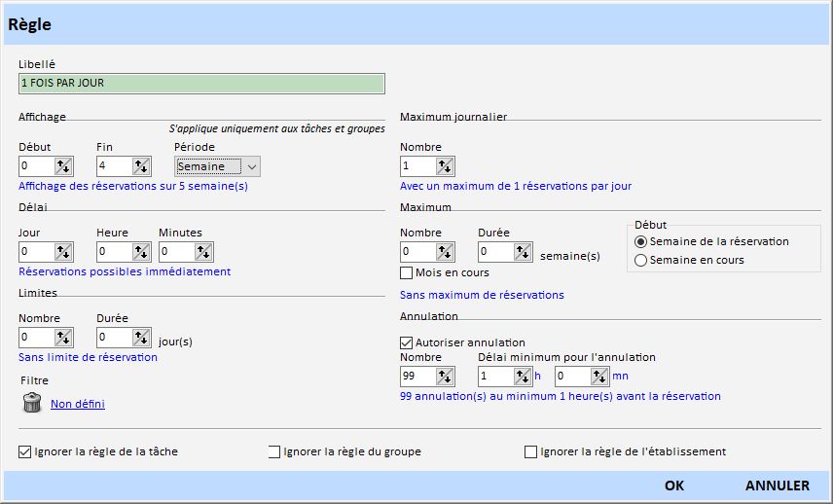Toggle the Autoriser annulation checkbox

(x=407, y=342)
